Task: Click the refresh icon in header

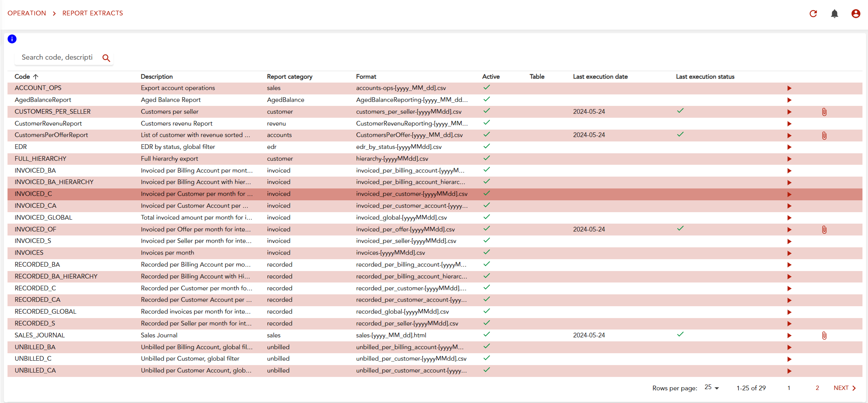Action: pyautogui.click(x=813, y=14)
